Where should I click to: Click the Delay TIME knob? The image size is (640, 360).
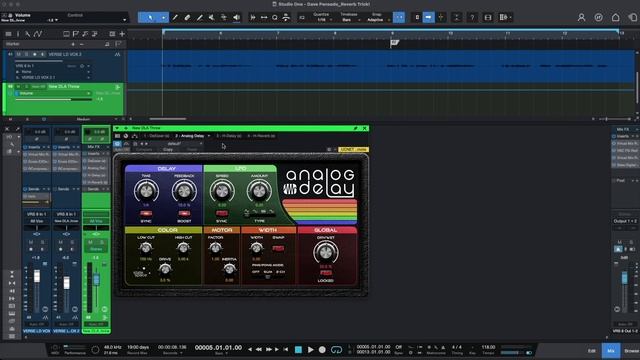coord(146,191)
